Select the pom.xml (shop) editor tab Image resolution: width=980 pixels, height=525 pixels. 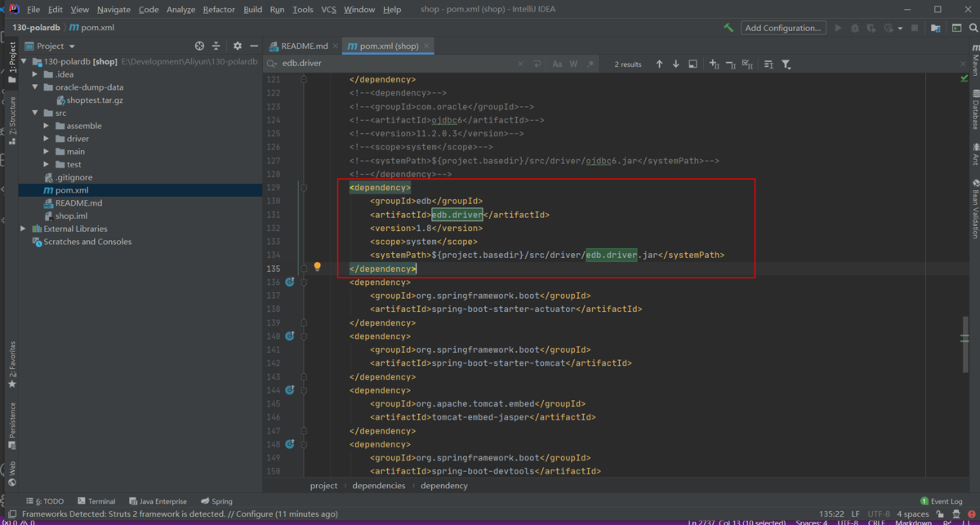[x=389, y=47]
